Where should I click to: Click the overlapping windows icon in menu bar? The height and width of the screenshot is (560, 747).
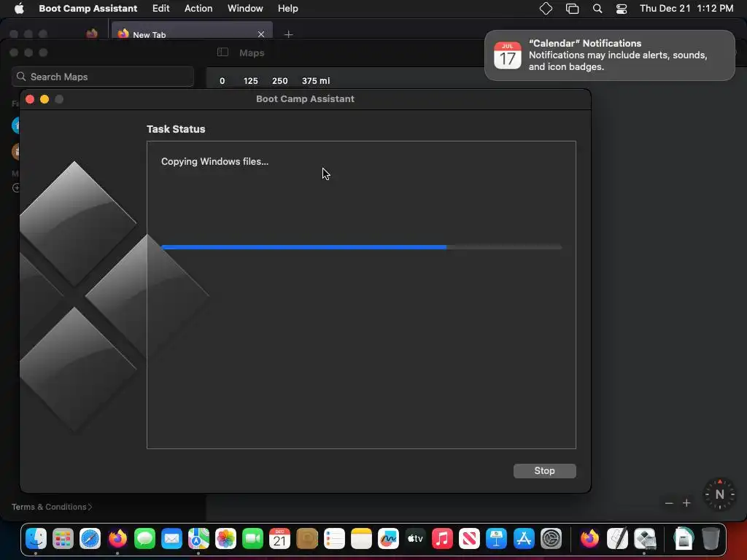coord(572,8)
